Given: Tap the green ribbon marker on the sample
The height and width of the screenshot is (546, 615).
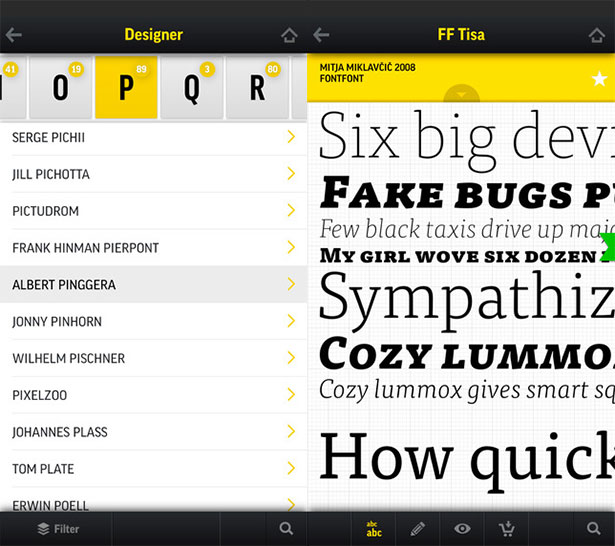Looking at the screenshot, I should click(608, 247).
